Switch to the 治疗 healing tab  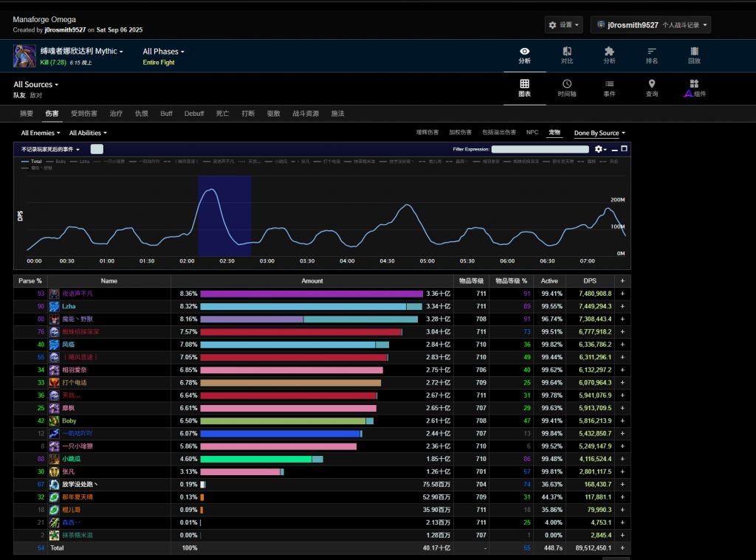(x=116, y=114)
